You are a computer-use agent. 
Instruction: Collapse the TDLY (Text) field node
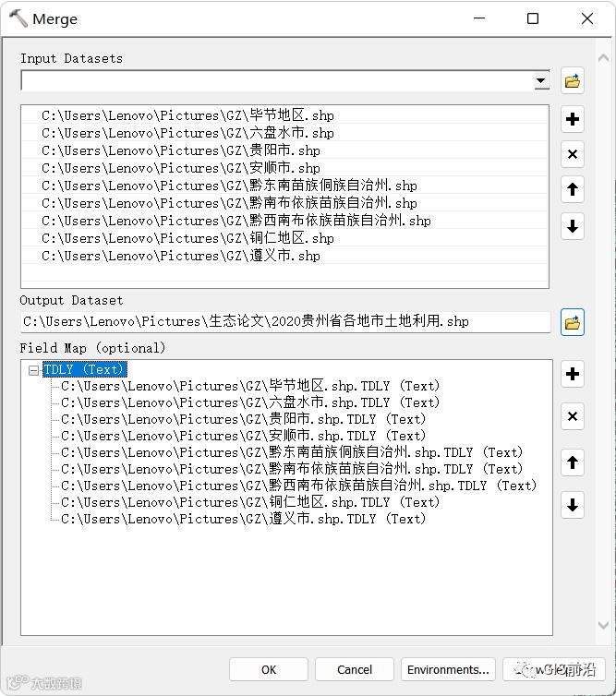33,370
